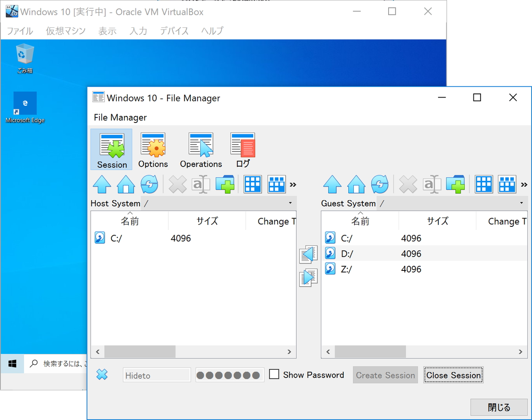Expand the Host System path dropdown
Screen dimensions: 532x420
pyautogui.click(x=290, y=203)
